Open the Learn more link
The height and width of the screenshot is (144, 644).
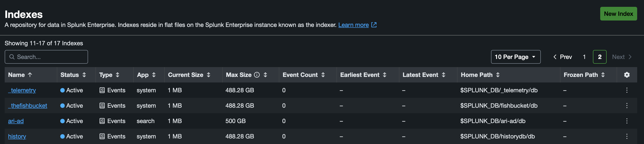pos(353,25)
